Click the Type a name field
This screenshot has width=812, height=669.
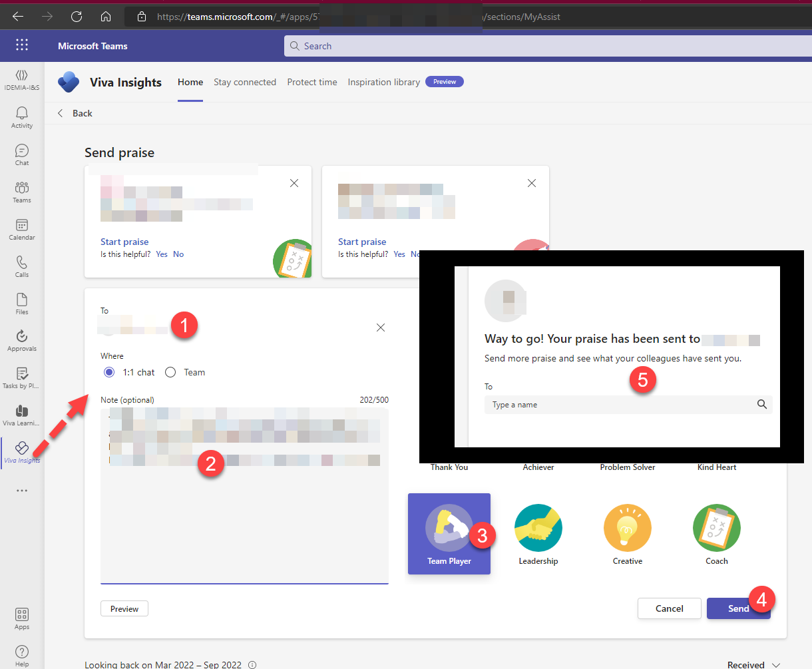(628, 405)
